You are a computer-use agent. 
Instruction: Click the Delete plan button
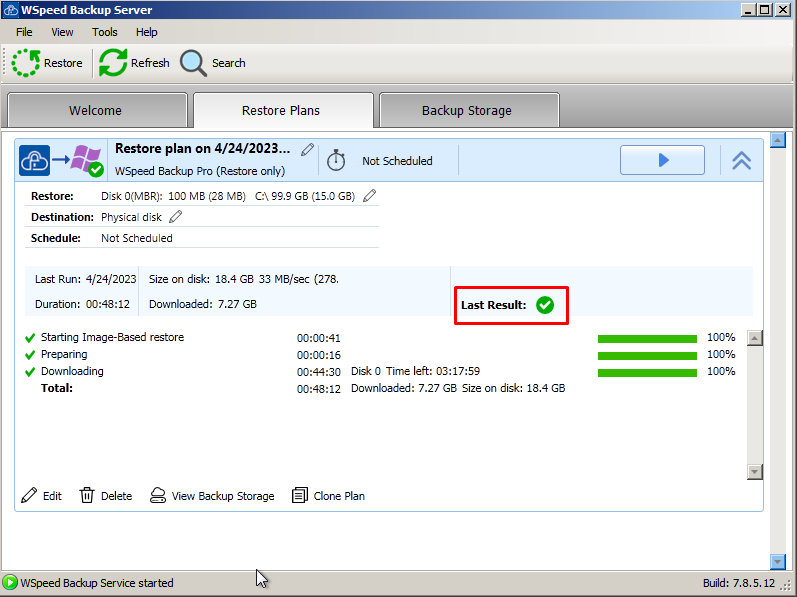pos(106,495)
